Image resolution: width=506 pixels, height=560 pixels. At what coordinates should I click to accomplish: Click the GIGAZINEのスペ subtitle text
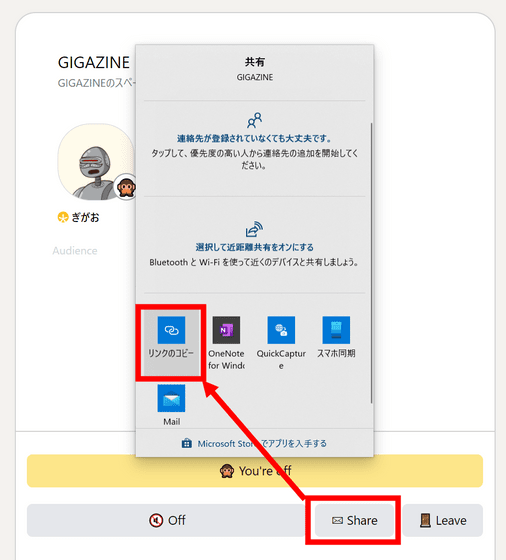click(96, 83)
